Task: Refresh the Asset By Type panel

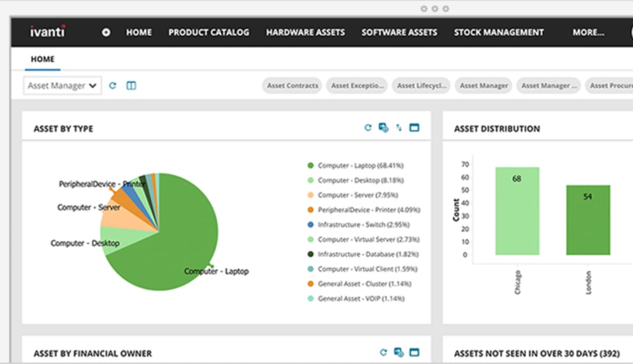Action: tap(368, 128)
